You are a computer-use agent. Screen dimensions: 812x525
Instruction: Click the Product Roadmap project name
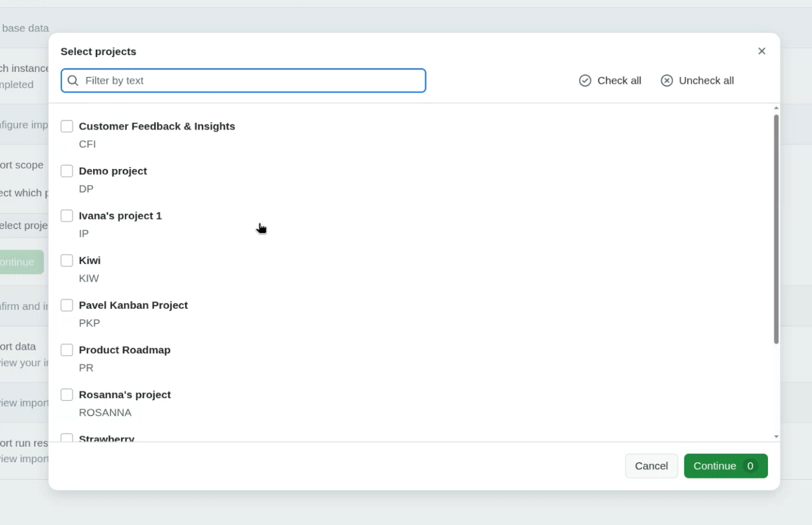(x=124, y=350)
